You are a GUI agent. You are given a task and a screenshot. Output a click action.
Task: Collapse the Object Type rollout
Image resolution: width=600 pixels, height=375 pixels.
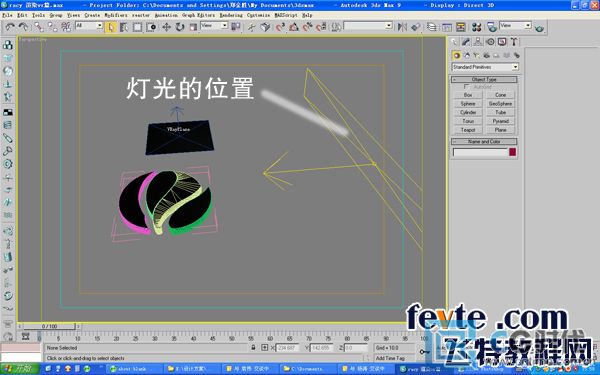[484, 79]
